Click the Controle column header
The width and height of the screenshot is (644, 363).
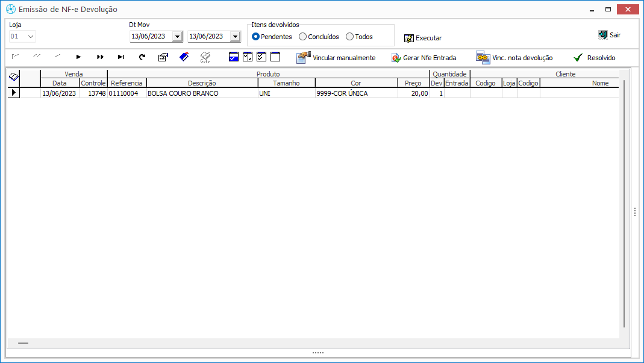pyautogui.click(x=93, y=83)
